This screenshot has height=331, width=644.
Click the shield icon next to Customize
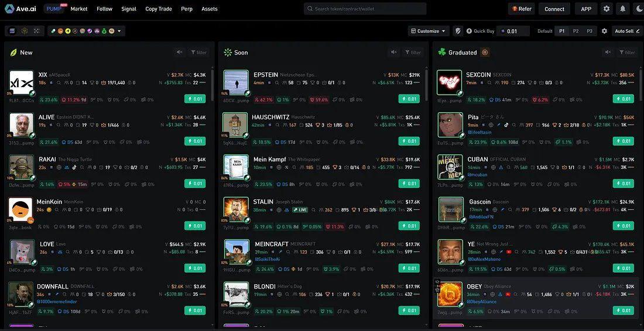point(458,31)
